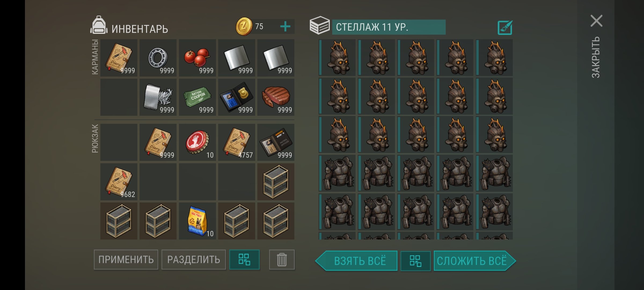Select the Patrol Officer ID item

276,142
